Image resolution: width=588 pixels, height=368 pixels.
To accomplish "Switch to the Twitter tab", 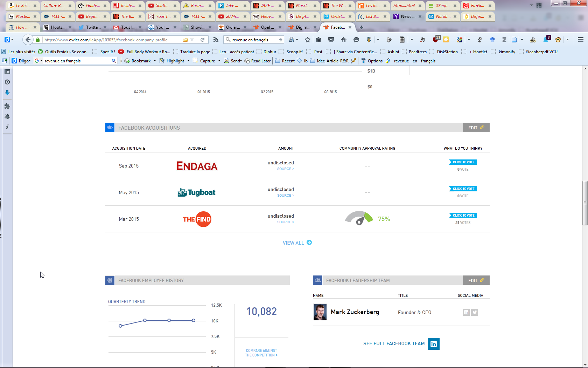I will click(x=92, y=27).
